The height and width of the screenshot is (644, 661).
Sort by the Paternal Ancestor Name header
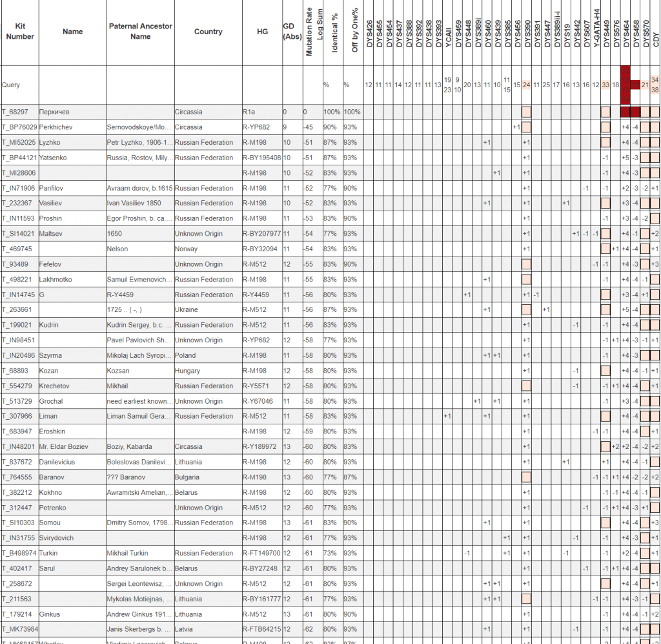coord(140,32)
